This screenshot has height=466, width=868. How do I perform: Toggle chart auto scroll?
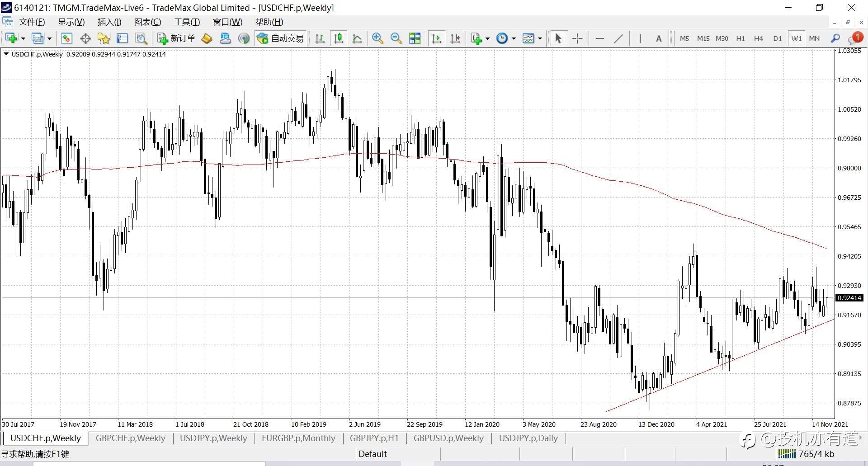pyautogui.click(x=437, y=38)
